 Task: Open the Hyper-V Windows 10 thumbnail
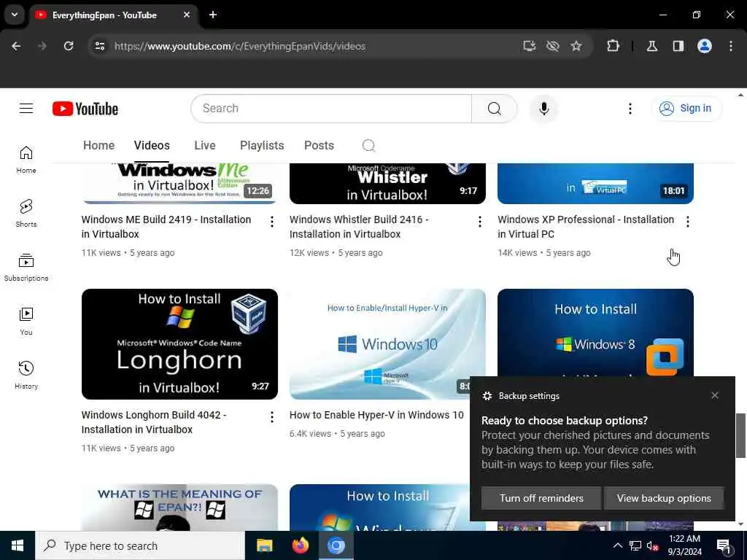(x=387, y=344)
